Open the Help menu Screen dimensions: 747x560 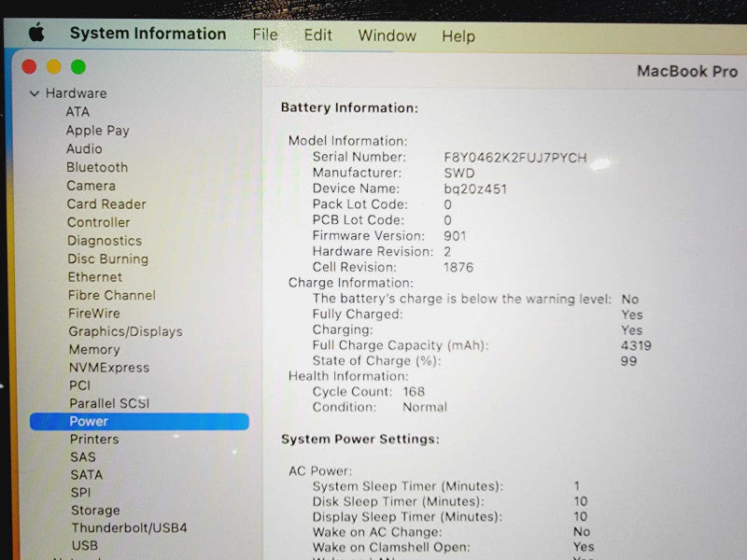[458, 36]
